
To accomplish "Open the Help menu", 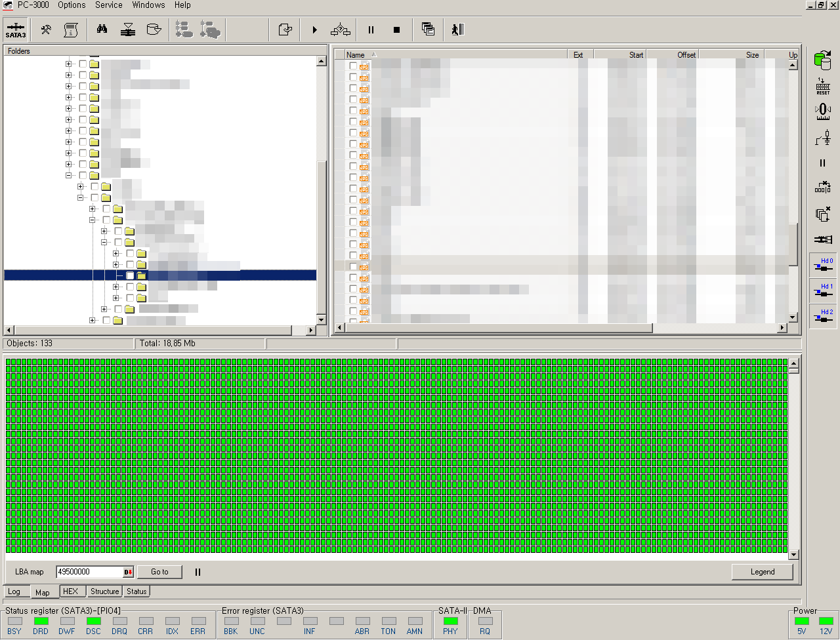I will pos(182,5).
